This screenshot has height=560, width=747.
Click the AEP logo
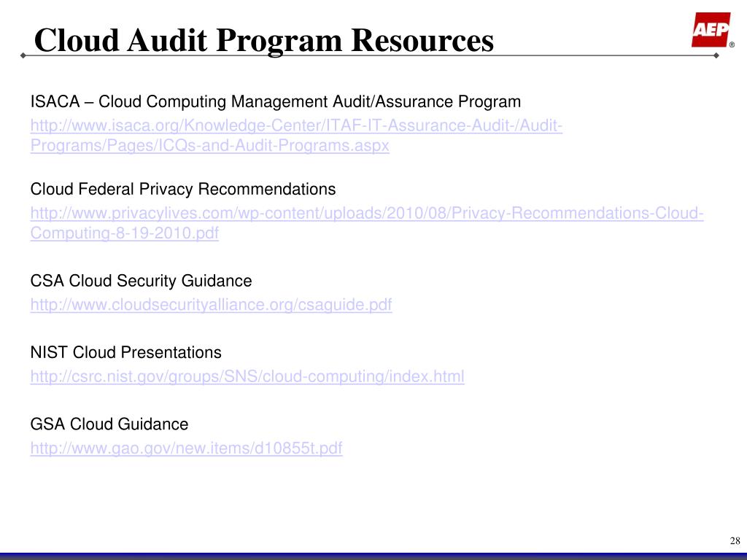(711, 30)
